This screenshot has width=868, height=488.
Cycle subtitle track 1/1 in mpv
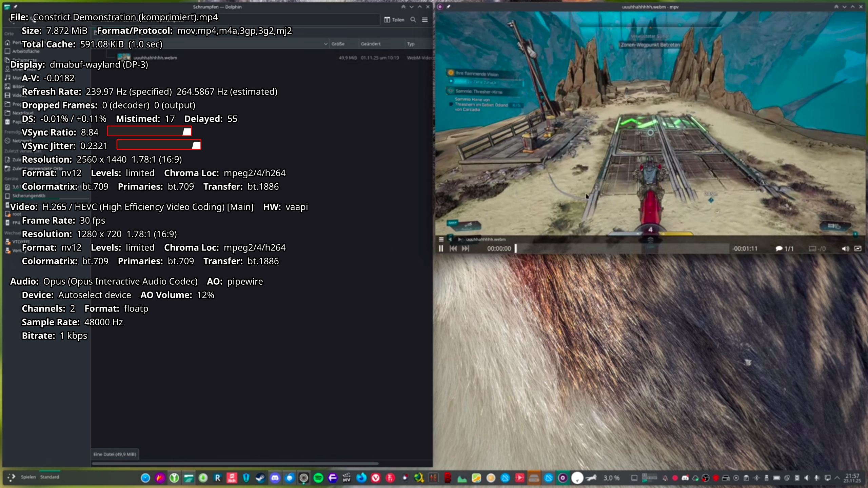pyautogui.click(x=785, y=248)
